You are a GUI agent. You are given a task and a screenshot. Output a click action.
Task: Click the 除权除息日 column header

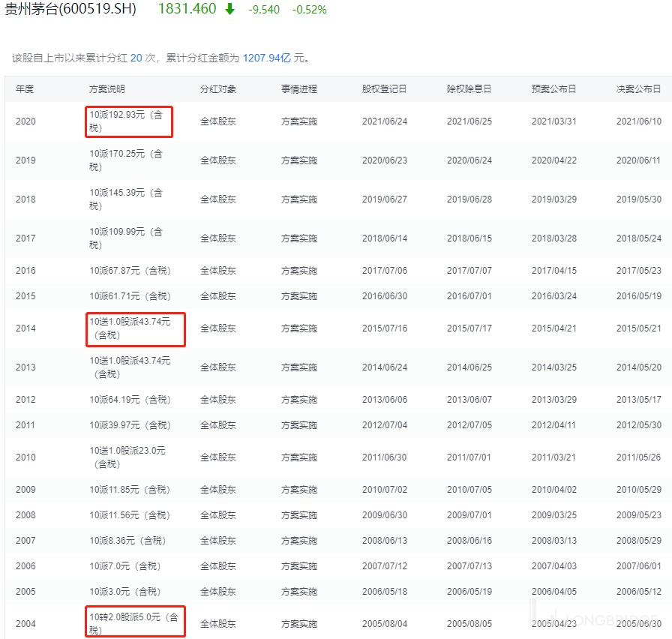point(469,89)
